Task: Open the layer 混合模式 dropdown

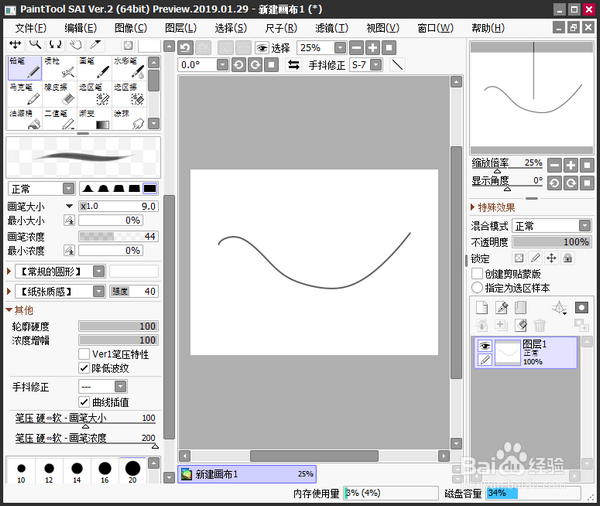Action: (585, 226)
